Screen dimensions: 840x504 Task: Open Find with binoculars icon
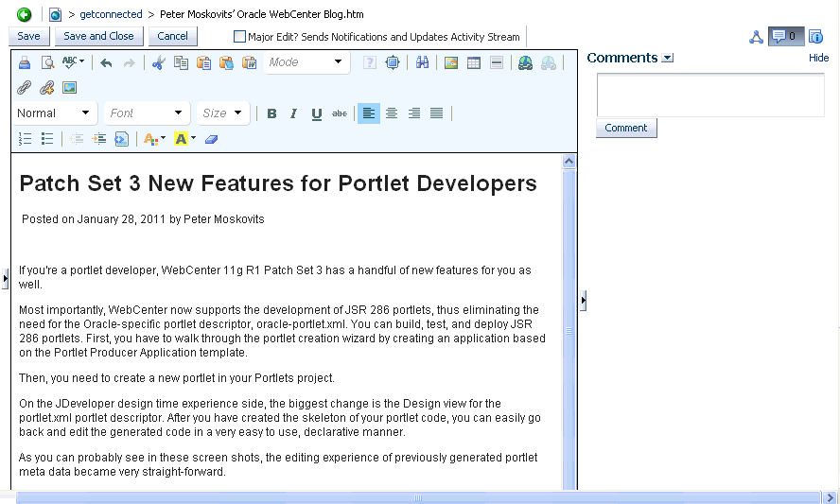pyautogui.click(x=422, y=62)
